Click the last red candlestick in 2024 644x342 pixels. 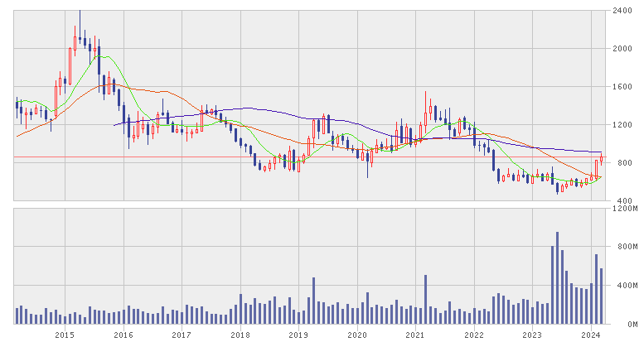(x=601, y=159)
